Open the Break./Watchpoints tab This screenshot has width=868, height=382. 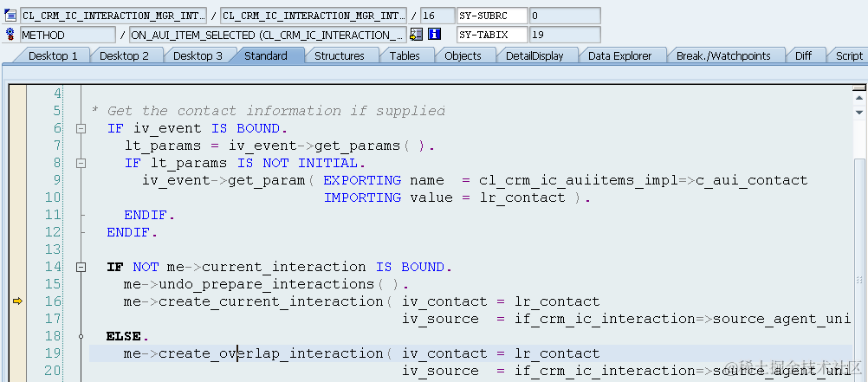point(723,56)
